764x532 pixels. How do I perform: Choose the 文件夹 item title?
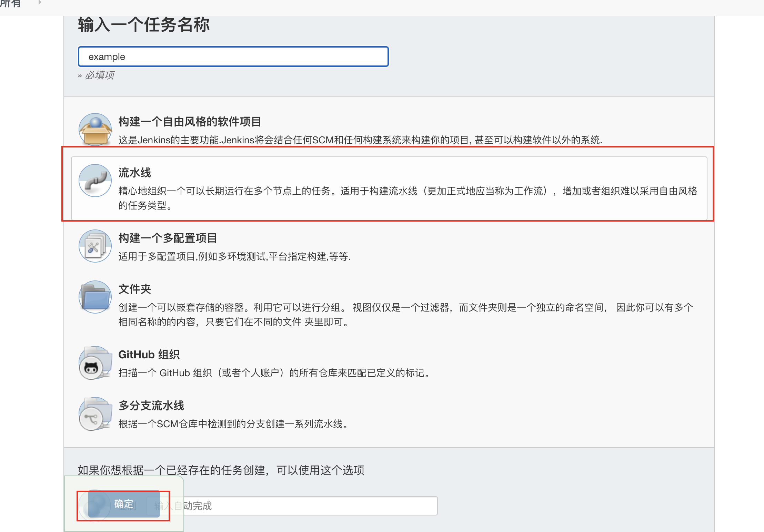(135, 289)
